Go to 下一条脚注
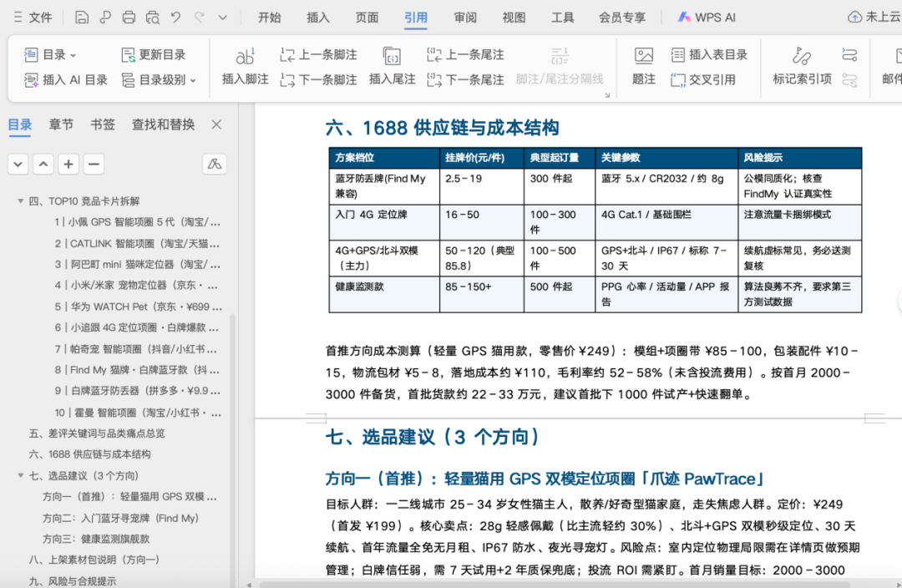902x588 pixels. tap(319, 80)
